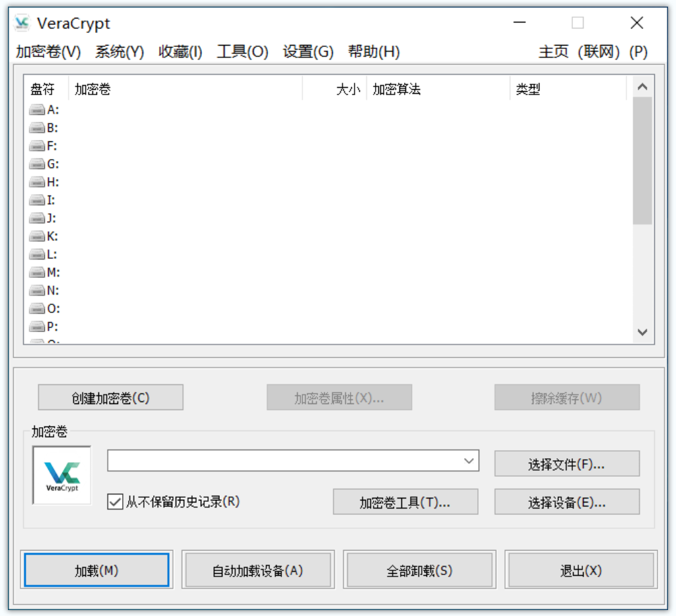The height and width of the screenshot is (616, 676).
Task: Open 主页 (联网) (P) link
Action: coord(593,51)
